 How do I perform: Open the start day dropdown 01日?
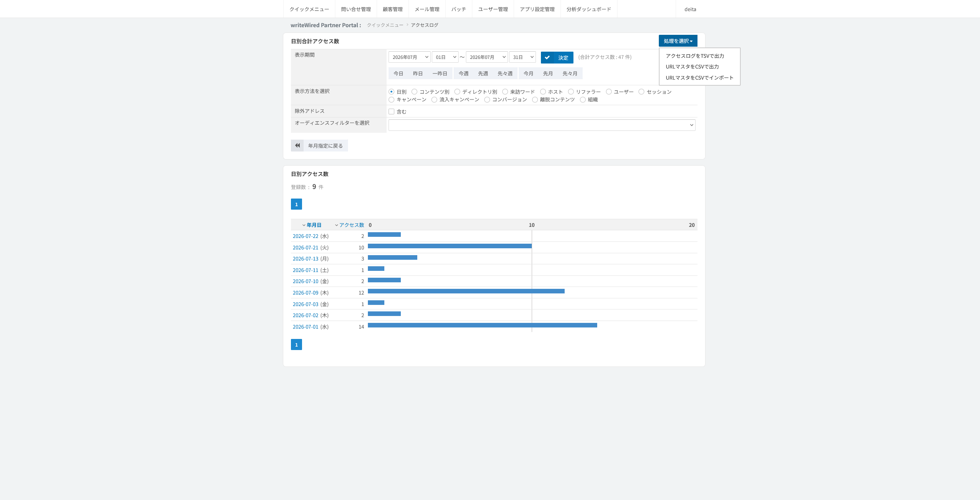(x=445, y=57)
